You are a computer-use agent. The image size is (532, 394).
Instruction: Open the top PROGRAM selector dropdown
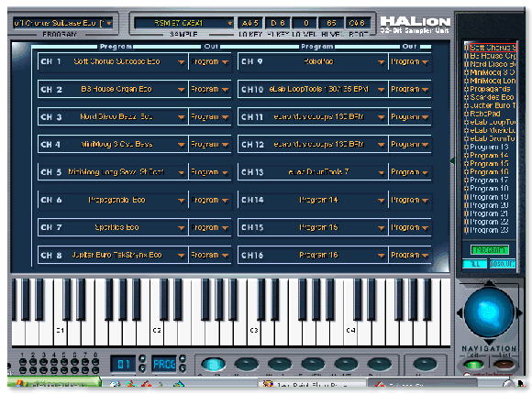click(109, 24)
